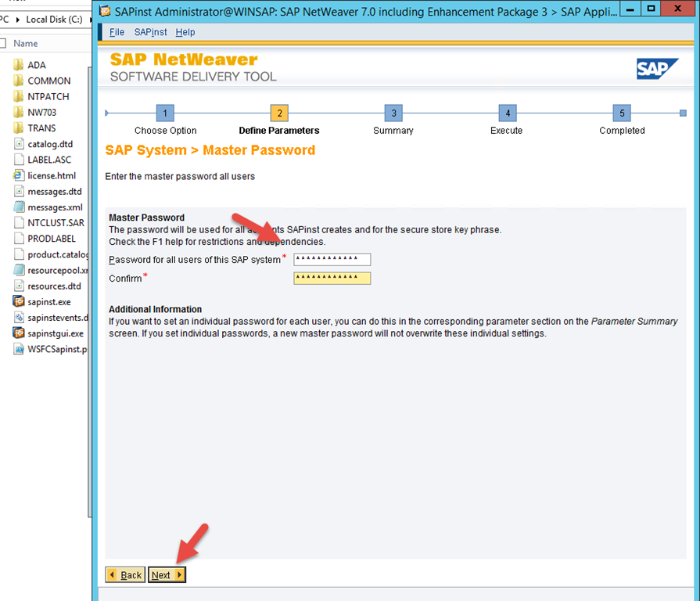Viewport: 700px width, 601px height.
Task: Select the NTCLUST.SAR file icon
Action: click(x=19, y=223)
